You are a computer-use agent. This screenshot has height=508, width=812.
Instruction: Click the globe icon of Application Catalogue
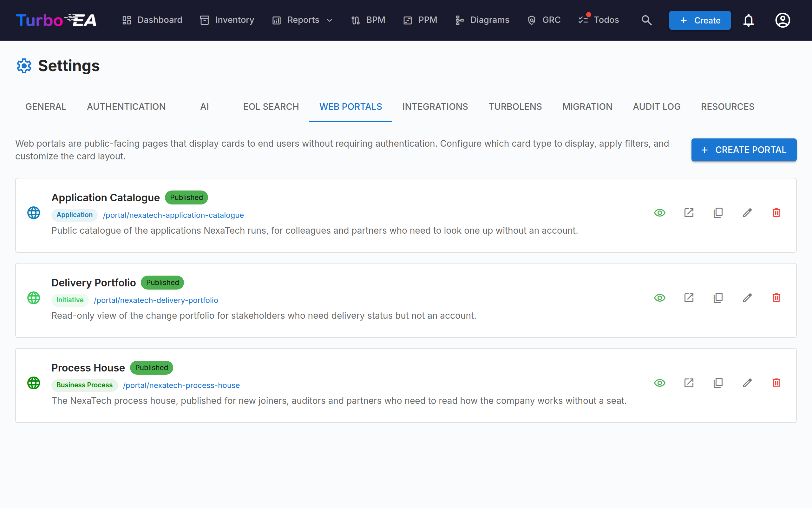tap(34, 213)
